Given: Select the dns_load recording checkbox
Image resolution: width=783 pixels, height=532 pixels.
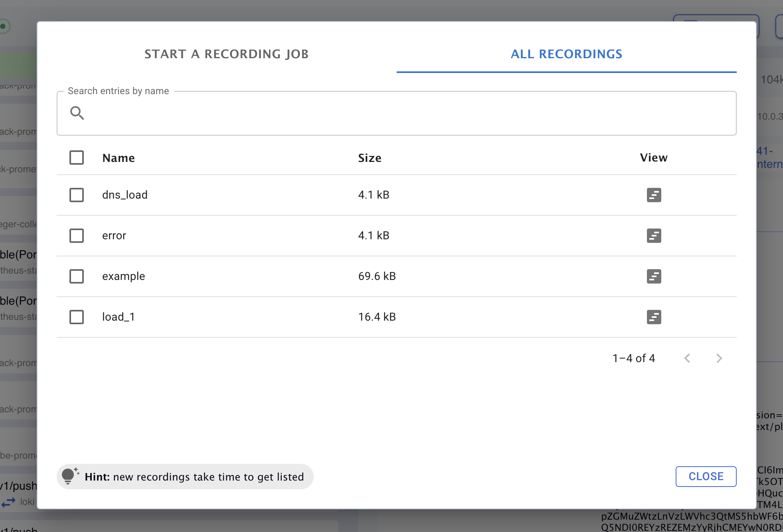Looking at the screenshot, I should 76,195.
